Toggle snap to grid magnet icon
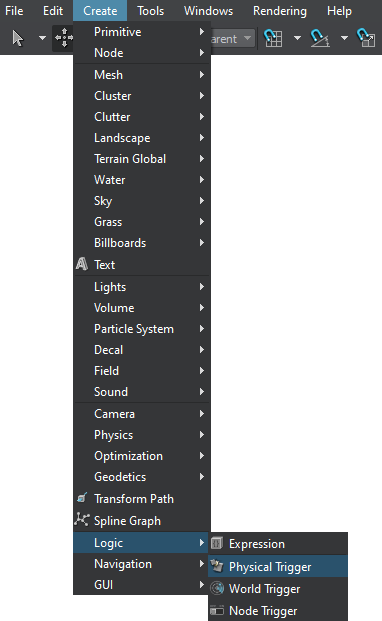This screenshot has width=382, height=621. (273, 38)
